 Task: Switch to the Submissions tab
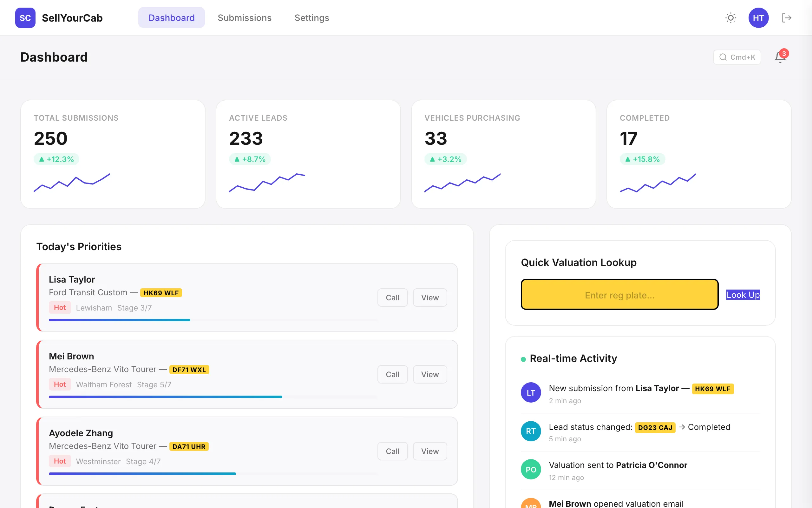pyautogui.click(x=244, y=18)
